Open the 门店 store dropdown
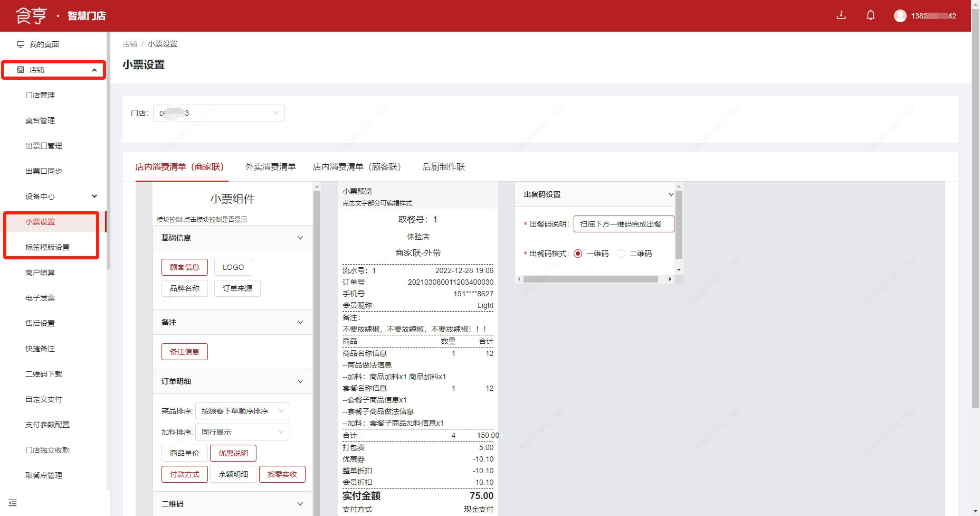The width and height of the screenshot is (980, 516). [x=218, y=113]
